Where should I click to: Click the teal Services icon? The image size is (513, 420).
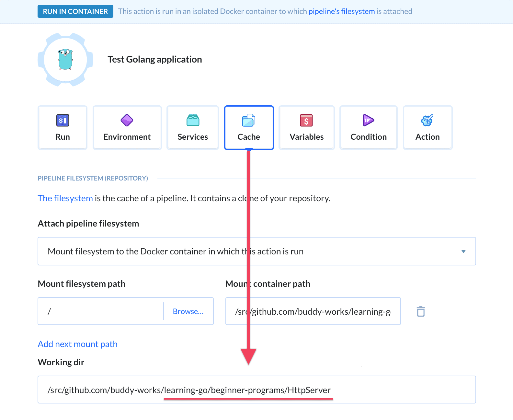point(193,120)
